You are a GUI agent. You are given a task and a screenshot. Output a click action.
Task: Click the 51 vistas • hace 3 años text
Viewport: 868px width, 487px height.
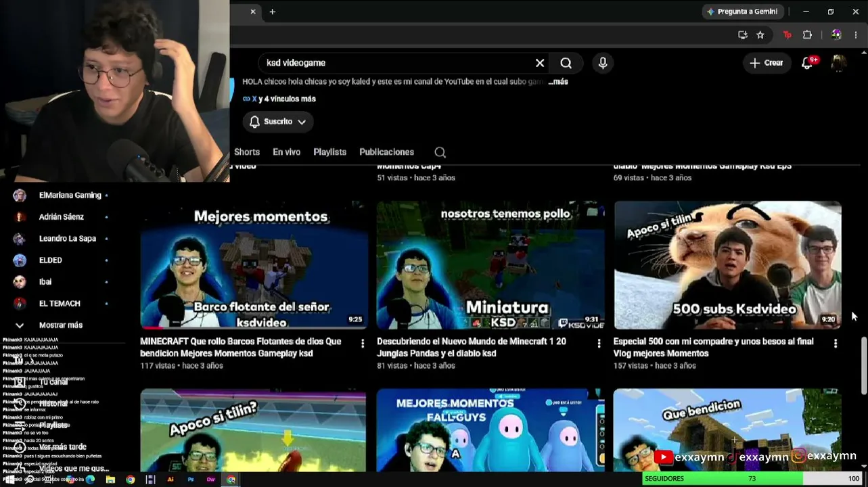coord(416,178)
